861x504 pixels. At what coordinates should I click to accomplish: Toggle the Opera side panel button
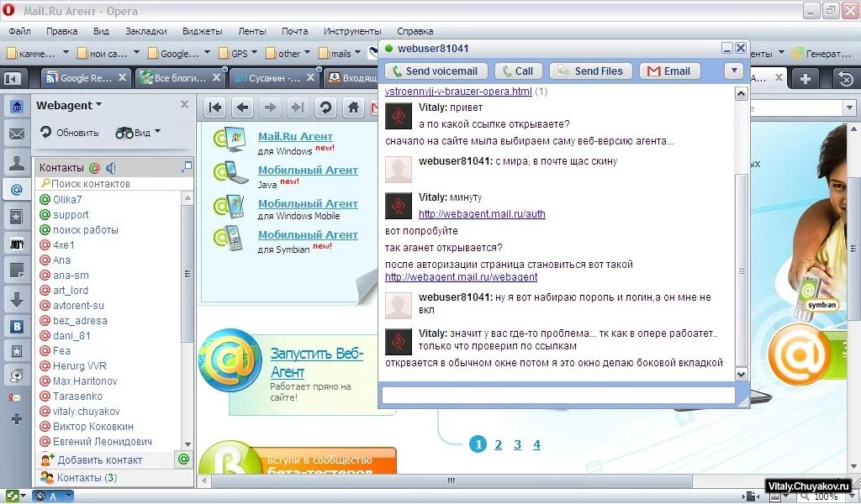click(x=11, y=78)
